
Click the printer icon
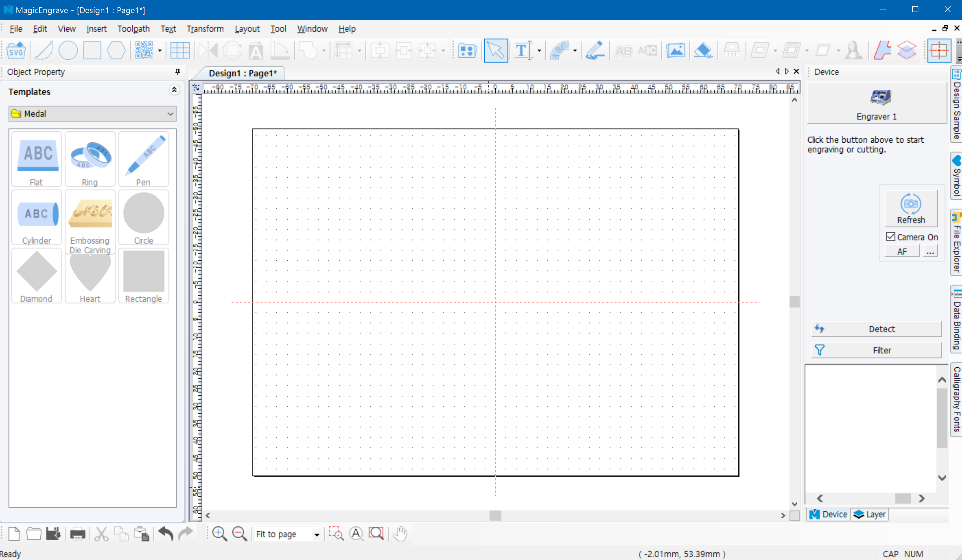pos(77,534)
